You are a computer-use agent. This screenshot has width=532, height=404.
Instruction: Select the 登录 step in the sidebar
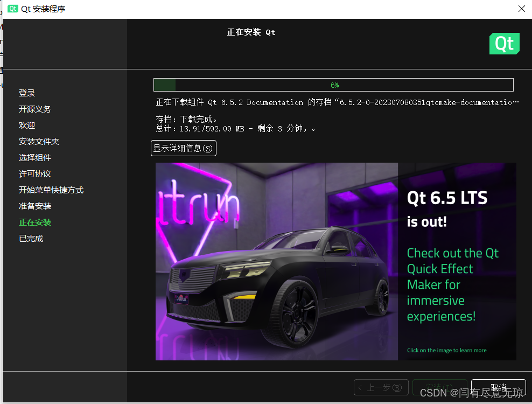(x=27, y=93)
